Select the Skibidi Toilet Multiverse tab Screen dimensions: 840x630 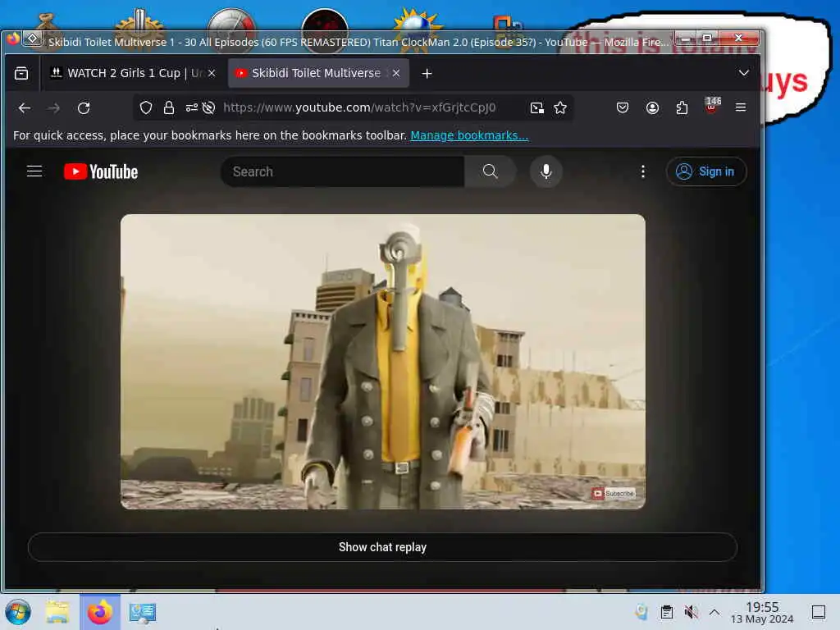coord(319,73)
